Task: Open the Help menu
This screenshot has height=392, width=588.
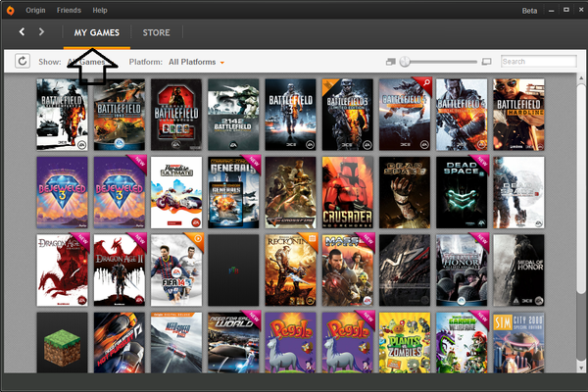Action: click(x=100, y=10)
